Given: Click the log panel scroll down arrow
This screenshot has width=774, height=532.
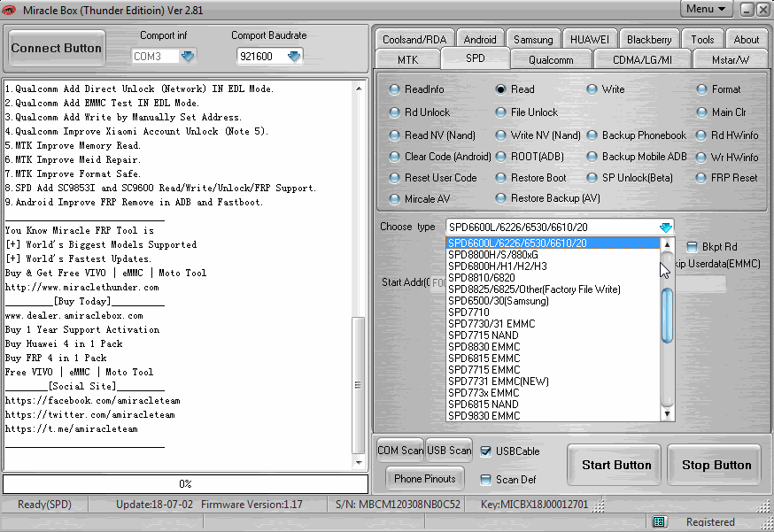Looking at the screenshot, I should pyautogui.click(x=359, y=463).
